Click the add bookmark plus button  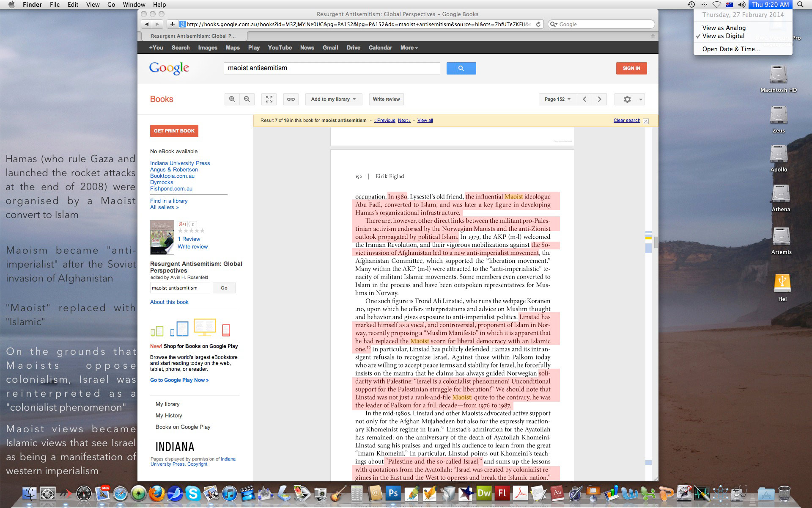(172, 24)
